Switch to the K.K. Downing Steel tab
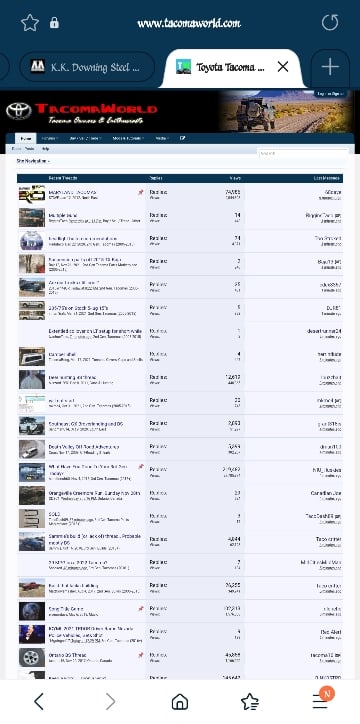 [x=87, y=67]
